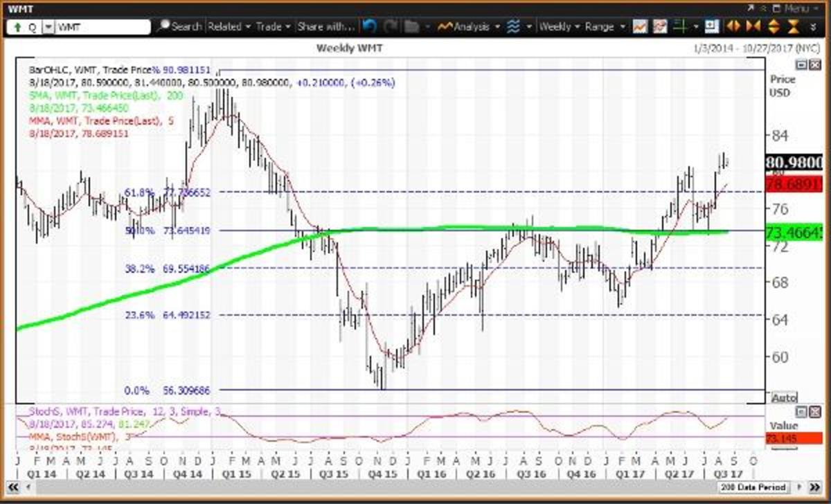
Task: Click the horizontal expand orange arrows icon
Action: point(733,26)
